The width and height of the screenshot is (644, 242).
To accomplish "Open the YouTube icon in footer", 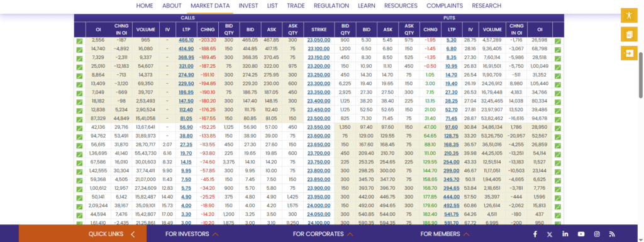I will pos(581,234).
